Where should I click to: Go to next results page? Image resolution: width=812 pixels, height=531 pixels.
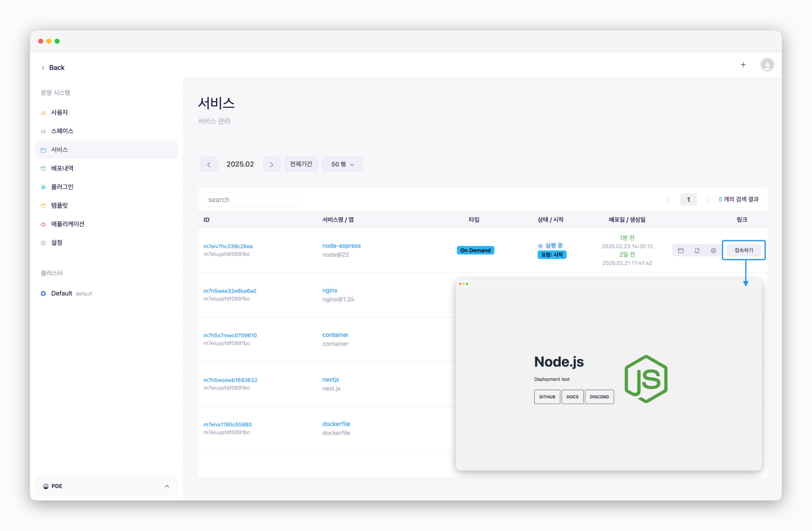click(x=708, y=200)
